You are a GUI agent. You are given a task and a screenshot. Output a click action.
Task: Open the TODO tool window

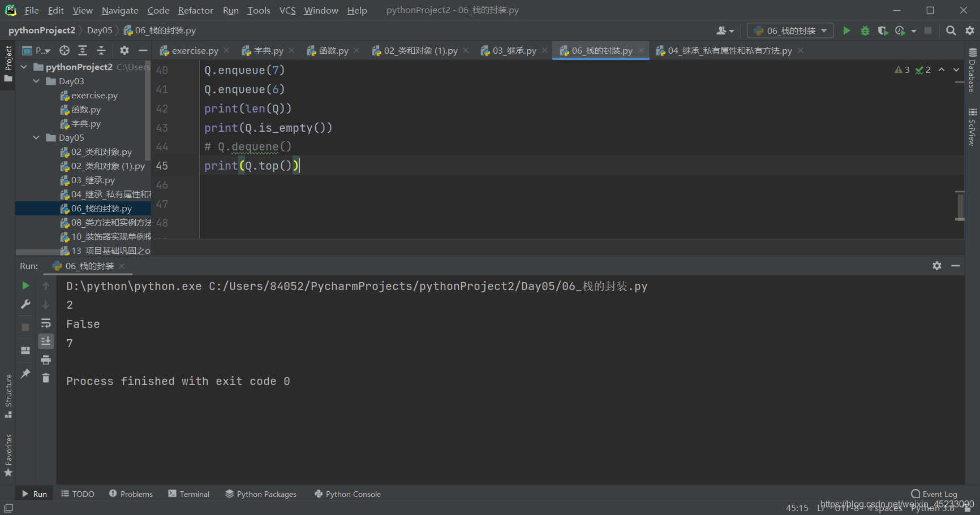pos(78,494)
